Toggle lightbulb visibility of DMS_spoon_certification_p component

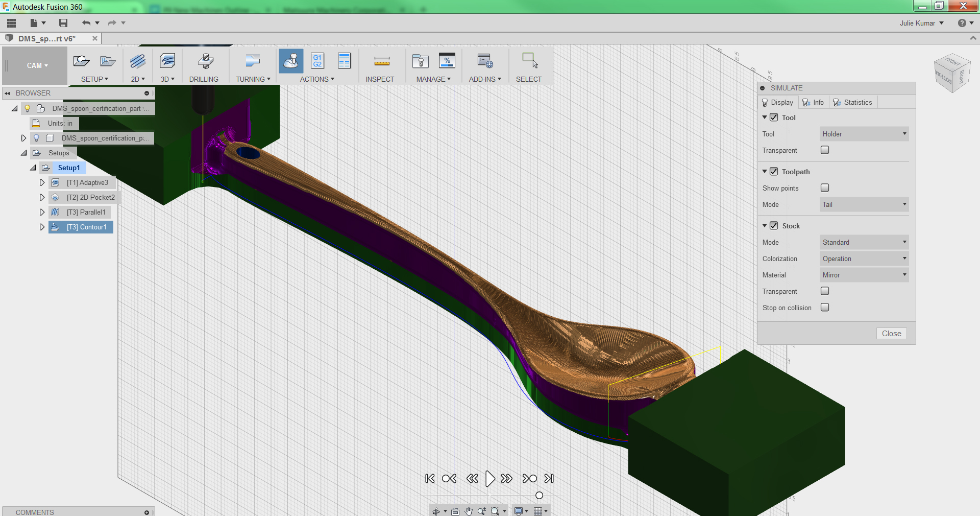36,138
